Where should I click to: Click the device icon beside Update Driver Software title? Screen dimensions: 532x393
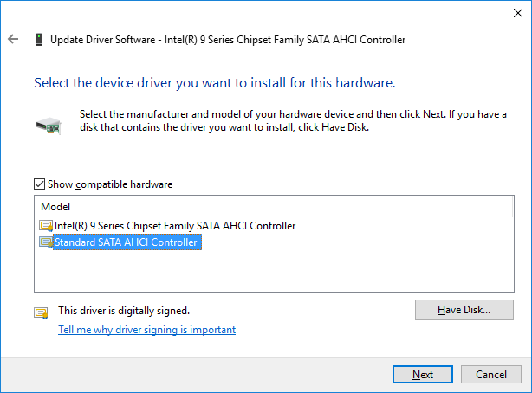tap(39, 40)
